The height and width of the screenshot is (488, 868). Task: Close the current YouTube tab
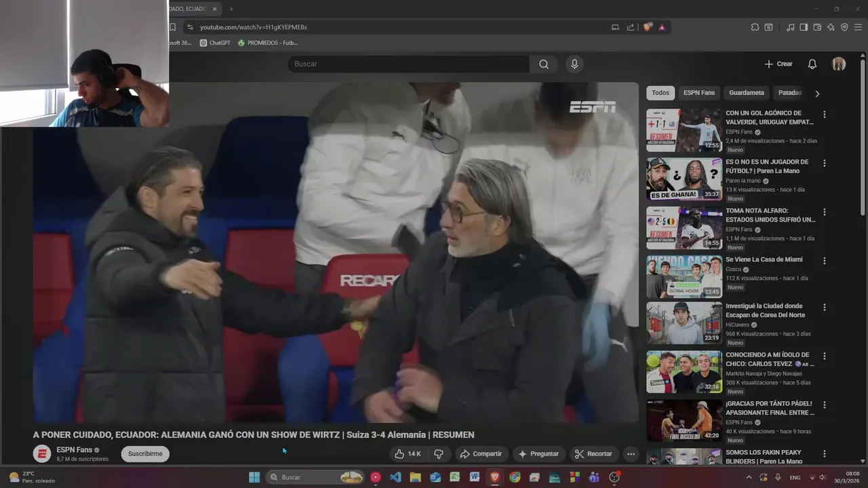(215, 9)
